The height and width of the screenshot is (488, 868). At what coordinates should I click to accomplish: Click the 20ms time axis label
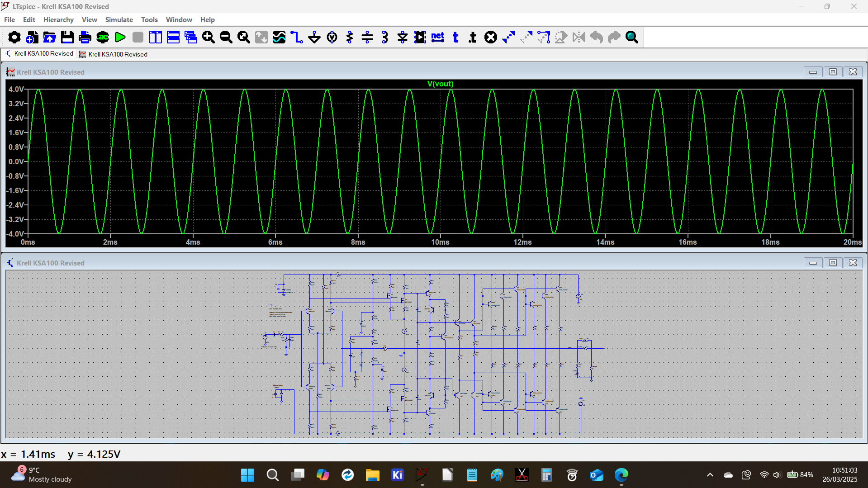click(x=852, y=242)
